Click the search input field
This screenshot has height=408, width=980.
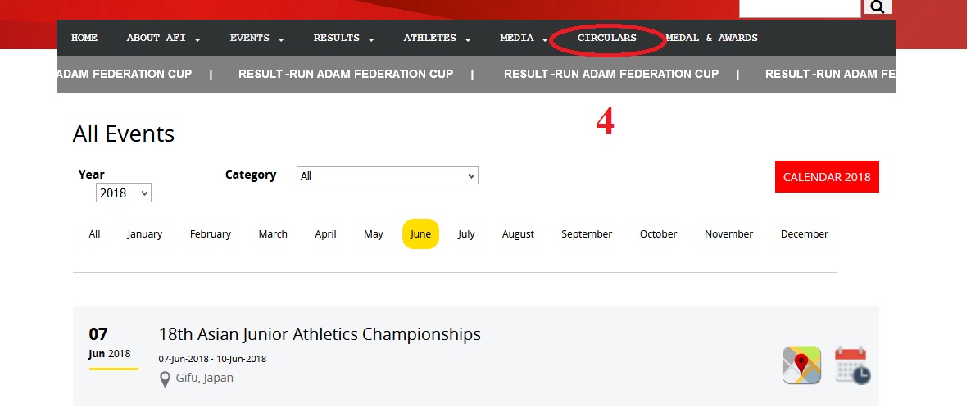(800, 7)
